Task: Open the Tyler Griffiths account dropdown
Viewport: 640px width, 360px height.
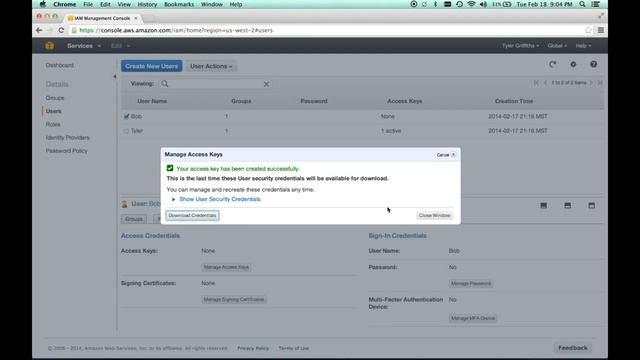Action: click(x=520, y=46)
